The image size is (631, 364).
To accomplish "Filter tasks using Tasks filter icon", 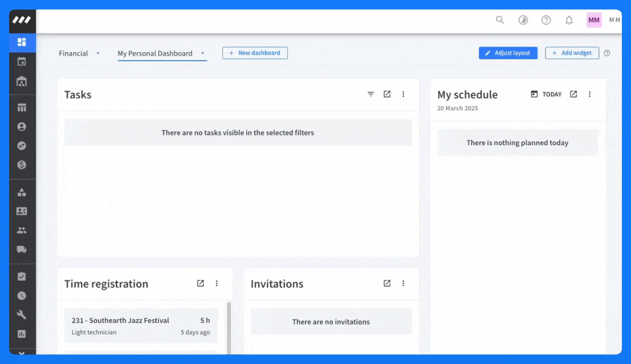I will click(371, 94).
